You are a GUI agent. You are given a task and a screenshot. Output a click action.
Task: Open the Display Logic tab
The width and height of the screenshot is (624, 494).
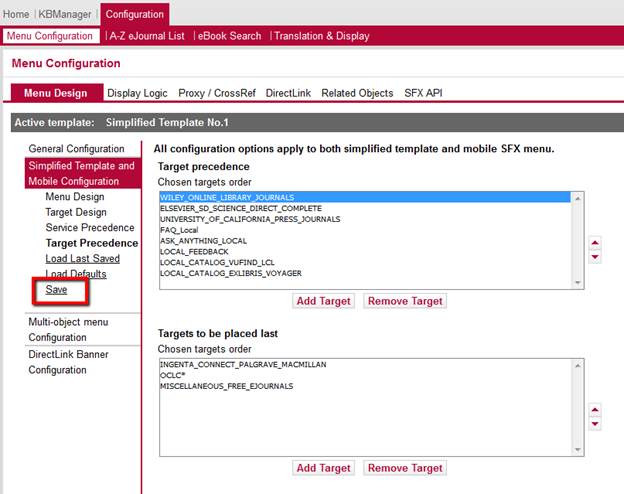[x=137, y=93]
